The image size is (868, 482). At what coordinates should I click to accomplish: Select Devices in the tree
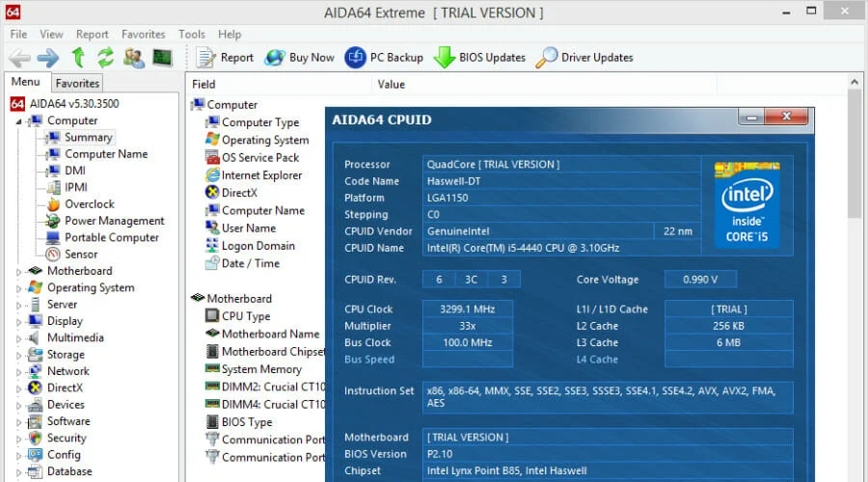66,405
